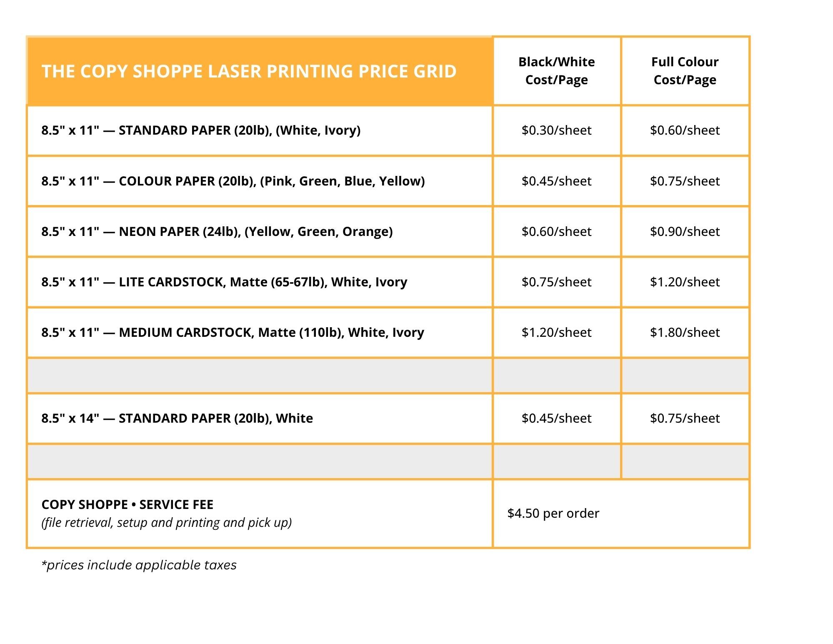Select the Full Colour Cost/Page column header
The image size is (833, 644).
click(x=685, y=71)
